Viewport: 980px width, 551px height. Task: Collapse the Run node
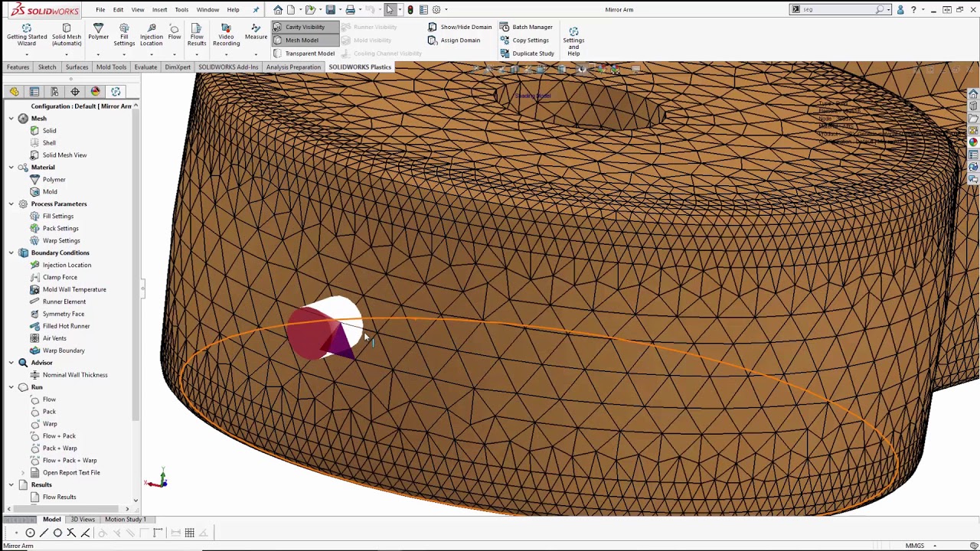click(11, 387)
